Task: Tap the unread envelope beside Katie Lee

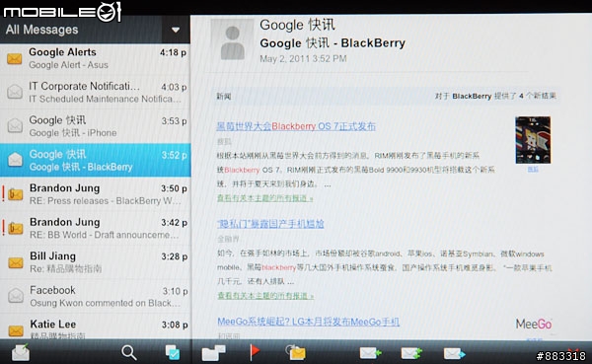Action: tap(16, 330)
